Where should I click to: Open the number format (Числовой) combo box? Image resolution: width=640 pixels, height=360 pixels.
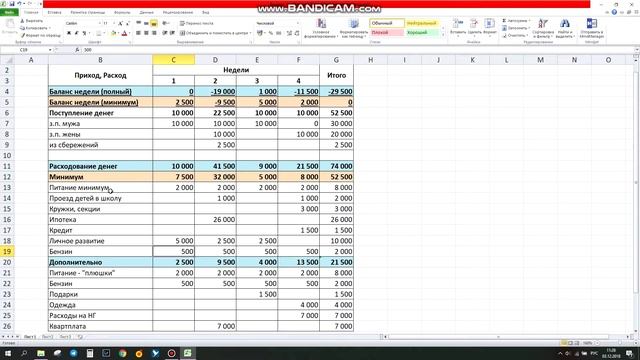pyautogui.click(x=278, y=23)
